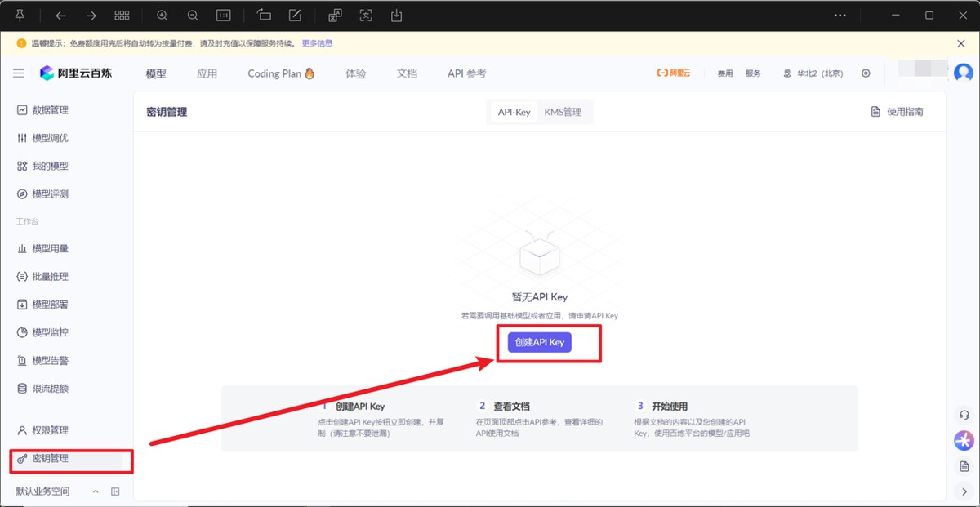Image resolution: width=980 pixels, height=507 pixels.
Task: Click the pin icon in viewer toolbar
Action: [x=20, y=15]
